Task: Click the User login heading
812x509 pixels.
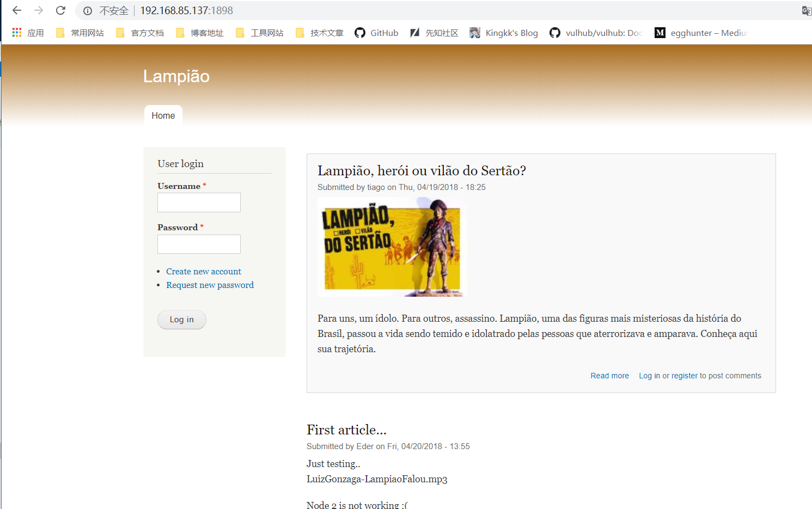Action: pos(180,163)
